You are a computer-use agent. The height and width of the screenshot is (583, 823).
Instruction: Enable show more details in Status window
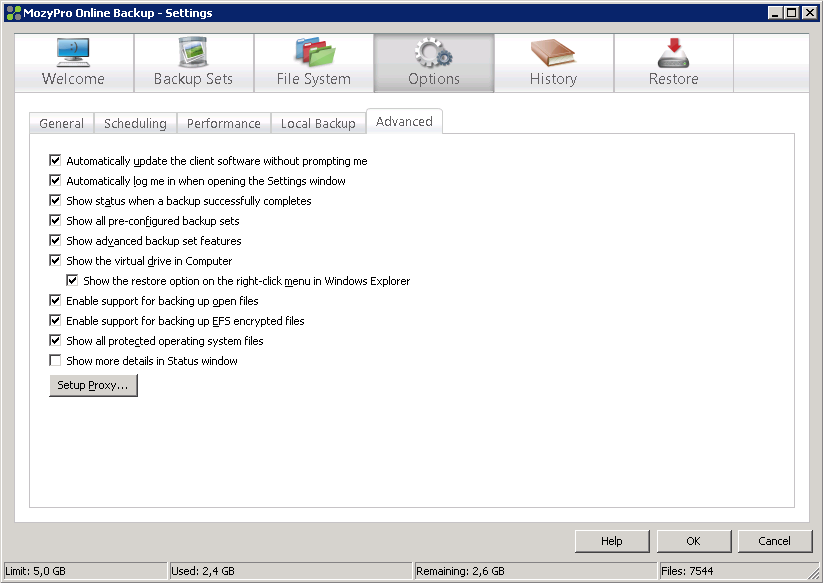coord(55,361)
